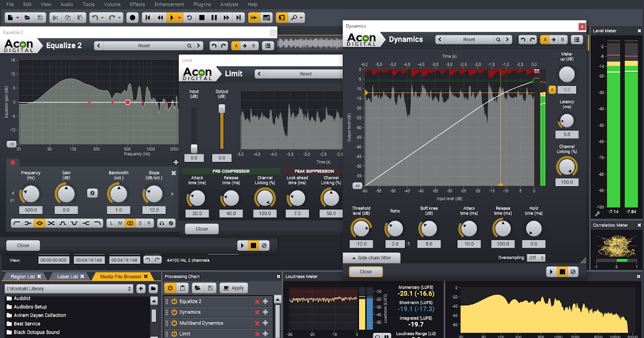Click the Frequency value field showing 500.0
644x338 pixels.
tap(31, 210)
